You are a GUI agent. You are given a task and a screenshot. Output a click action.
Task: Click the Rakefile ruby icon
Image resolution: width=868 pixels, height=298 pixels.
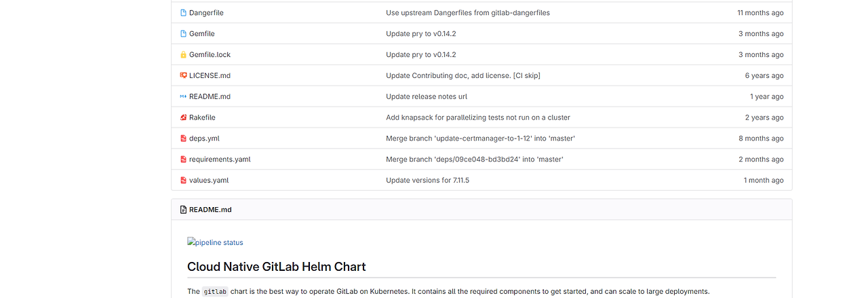click(x=183, y=117)
